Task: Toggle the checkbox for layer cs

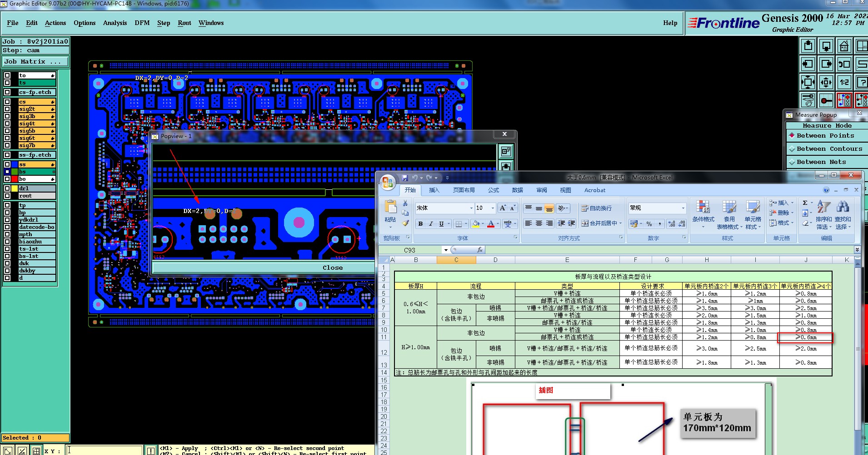Action: [x=7, y=102]
